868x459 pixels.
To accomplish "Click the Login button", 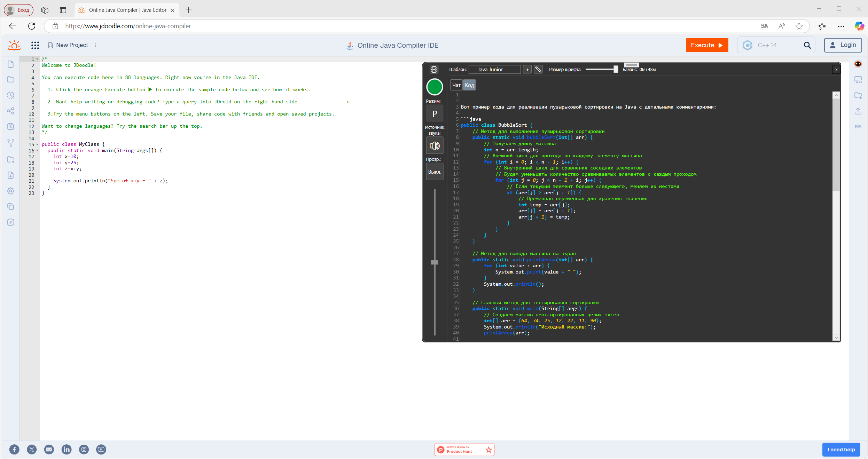I will [843, 45].
